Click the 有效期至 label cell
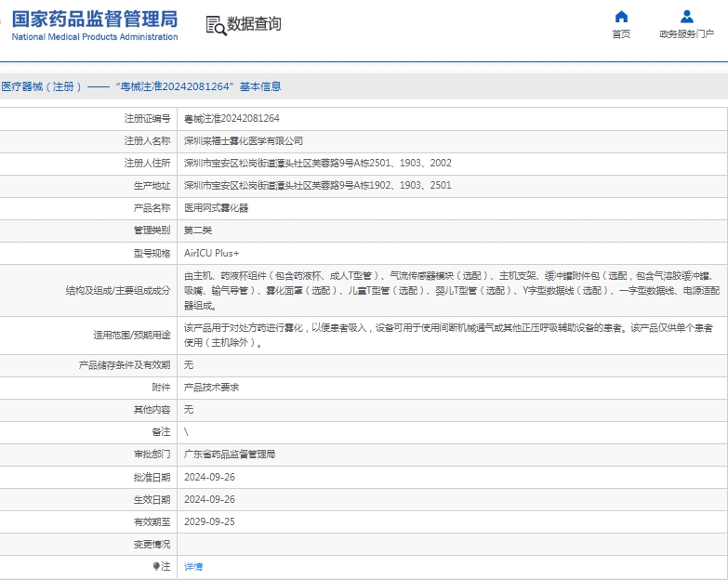Viewport: 728px width, 580px height. pos(88,521)
